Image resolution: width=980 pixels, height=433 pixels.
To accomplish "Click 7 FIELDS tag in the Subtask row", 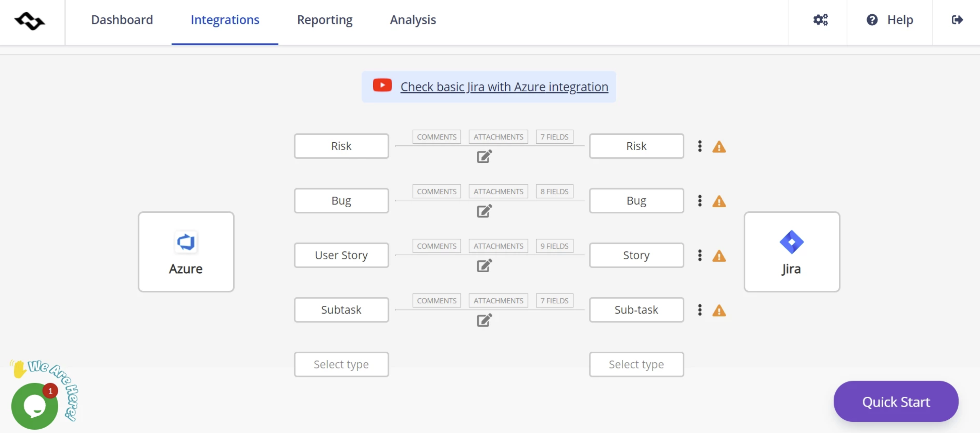I will pyautogui.click(x=554, y=301).
